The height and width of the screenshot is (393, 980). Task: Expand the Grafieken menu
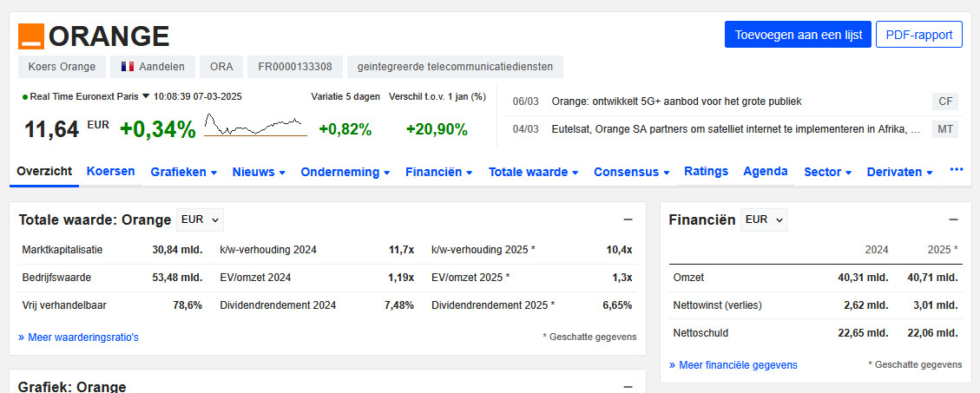tap(184, 172)
